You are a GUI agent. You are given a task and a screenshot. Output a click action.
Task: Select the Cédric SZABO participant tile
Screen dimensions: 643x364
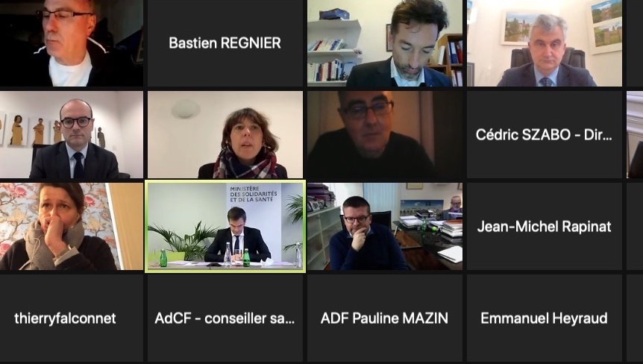point(545,134)
